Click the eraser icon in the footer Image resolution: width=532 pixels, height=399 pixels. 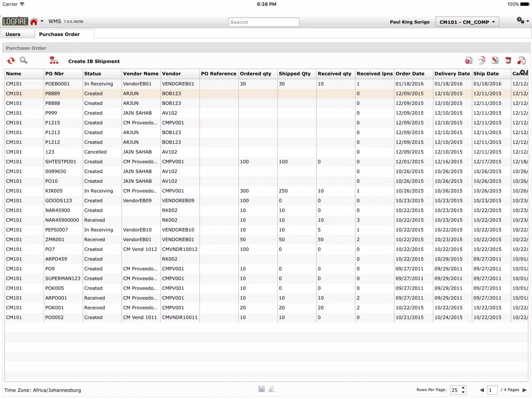(272, 389)
